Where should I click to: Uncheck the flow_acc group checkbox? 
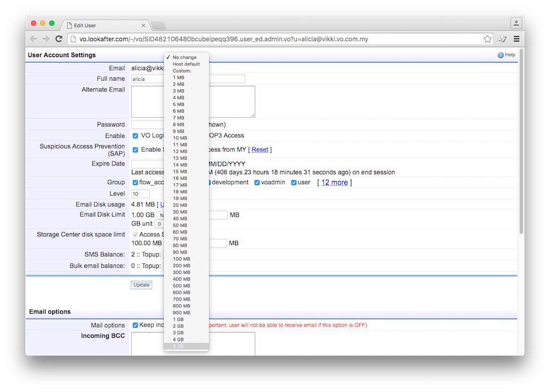(x=135, y=183)
